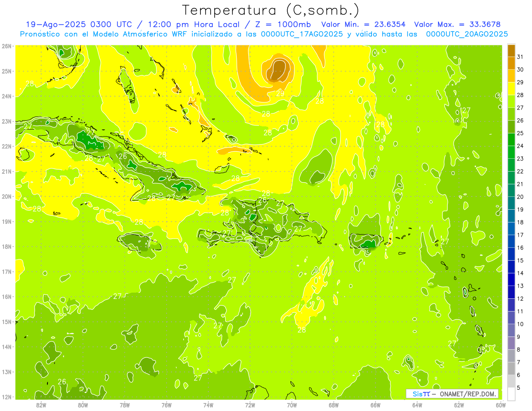The image size is (532, 411).
Task: Click the '21N' latitude label
Action: (7, 172)
